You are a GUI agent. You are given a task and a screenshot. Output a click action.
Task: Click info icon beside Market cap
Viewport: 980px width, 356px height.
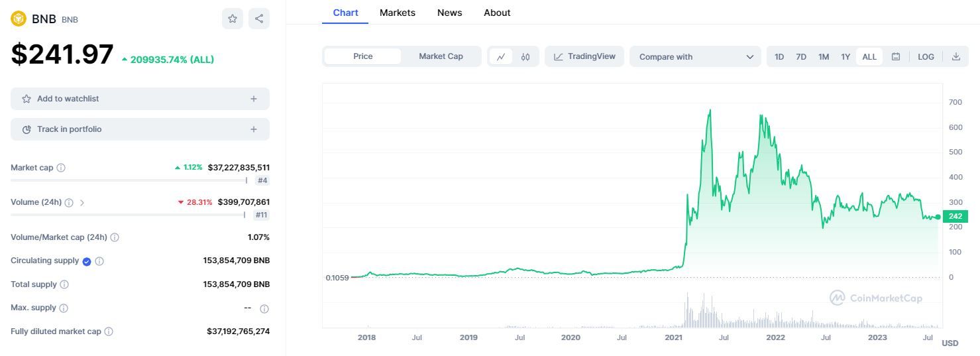(x=61, y=168)
